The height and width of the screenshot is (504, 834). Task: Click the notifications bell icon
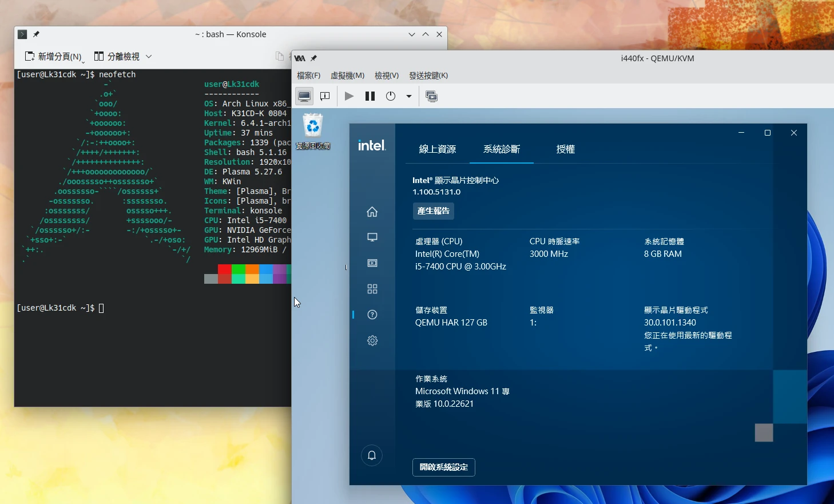point(372,455)
